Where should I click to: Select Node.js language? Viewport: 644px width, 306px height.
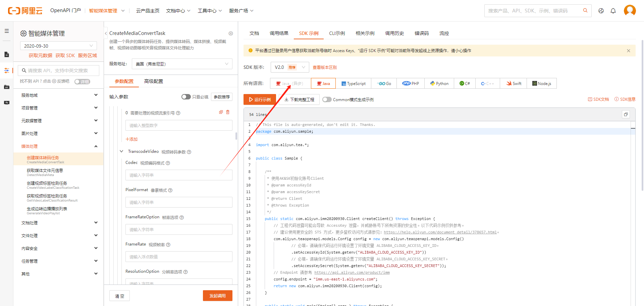542,83
